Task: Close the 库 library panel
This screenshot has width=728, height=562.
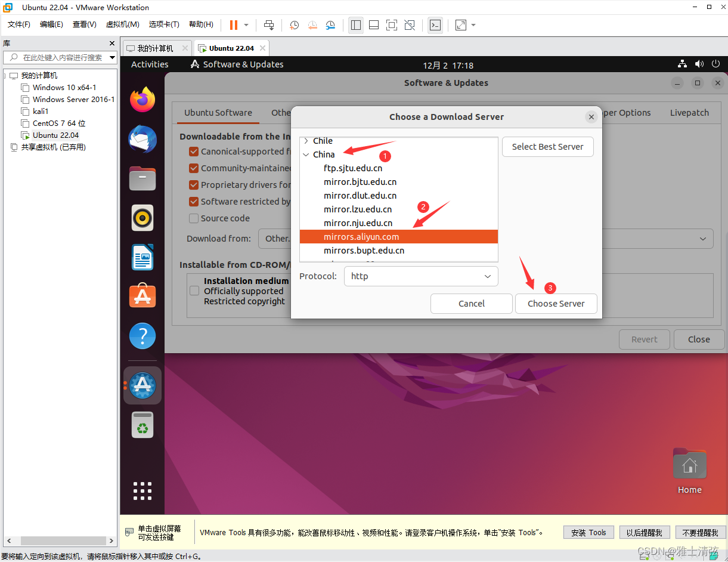Action: click(x=112, y=44)
